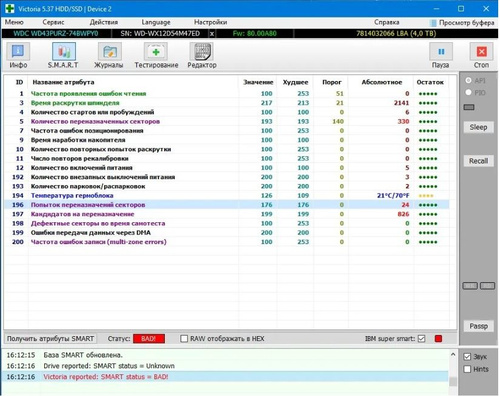Screen dimensions: 500x396
Task: Select row Ошибки передачи данных через DMA
Action: click(227, 233)
